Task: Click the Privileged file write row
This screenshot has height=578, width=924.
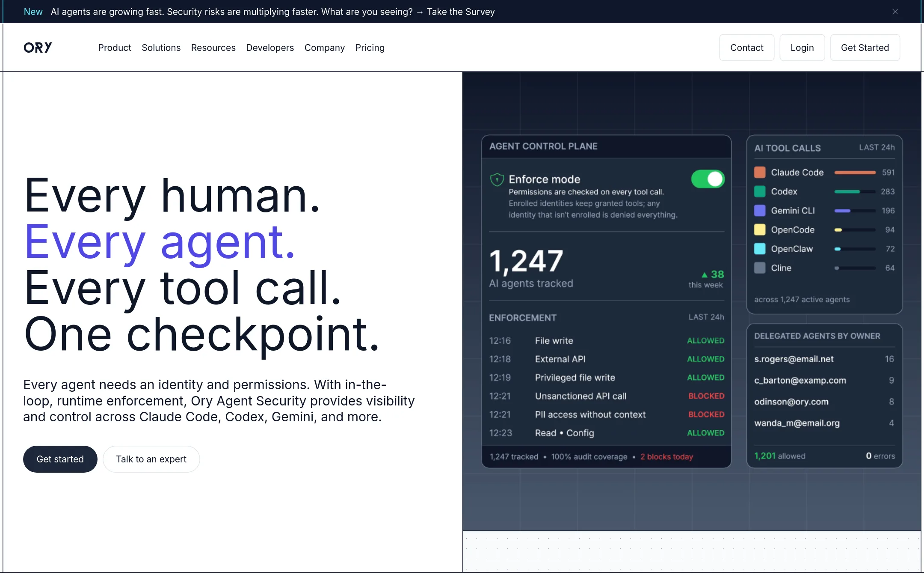Action: pyautogui.click(x=607, y=378)
